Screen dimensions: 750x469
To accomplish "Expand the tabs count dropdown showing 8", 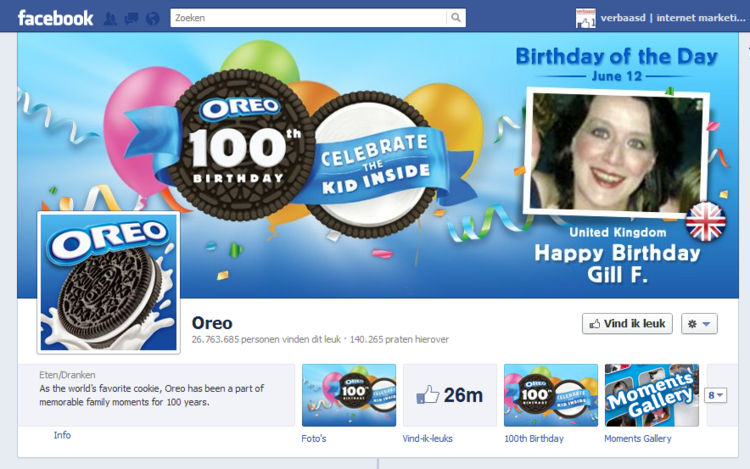I will tap(716, 395).
